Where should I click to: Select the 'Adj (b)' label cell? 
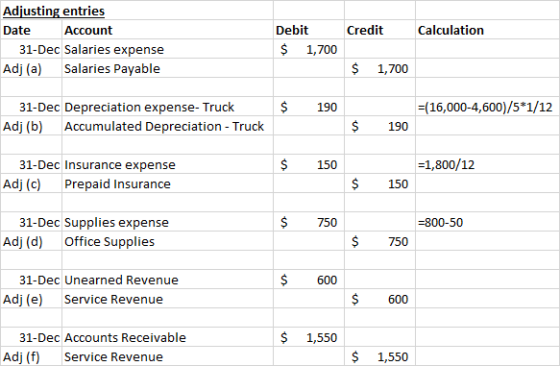(x=31, y=126)
